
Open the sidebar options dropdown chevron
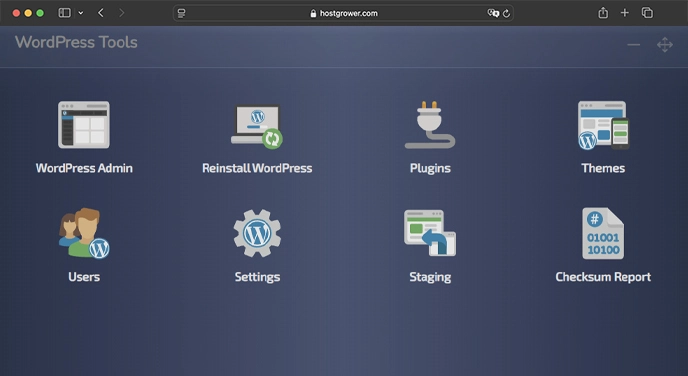(81, 13)
